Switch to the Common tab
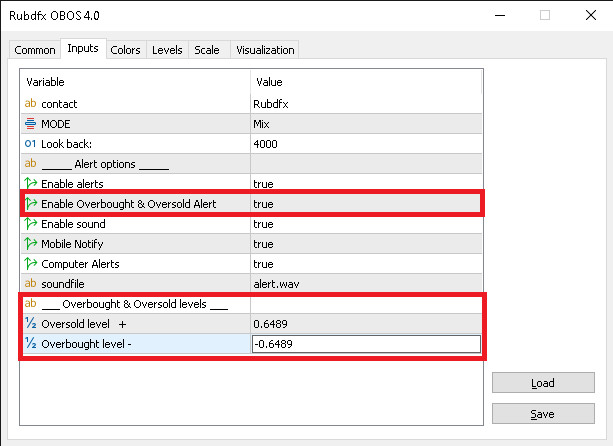 pos(35,50)
